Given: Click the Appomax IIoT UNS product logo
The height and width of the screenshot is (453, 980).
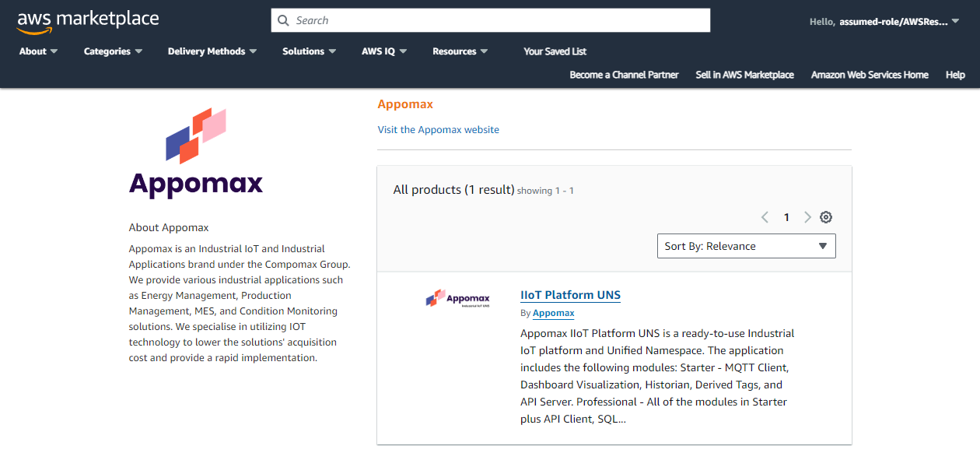Looking at the screenshot, I should coord(458,298).
